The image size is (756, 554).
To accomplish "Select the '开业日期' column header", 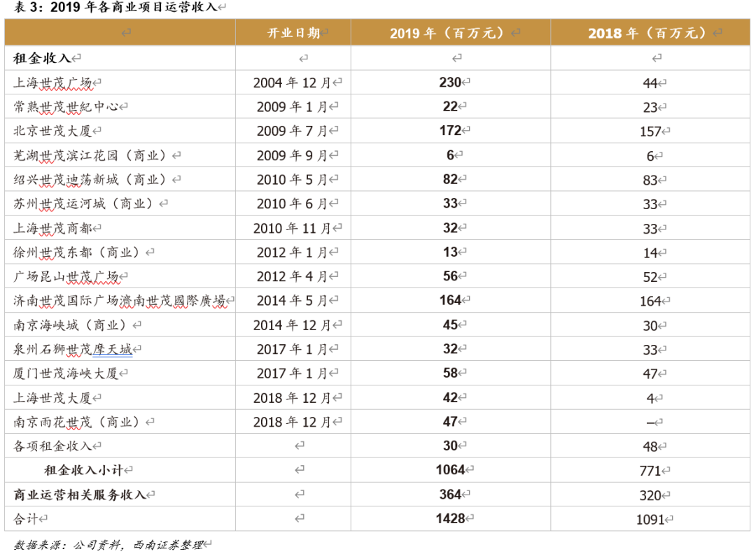I will point(293,33).
